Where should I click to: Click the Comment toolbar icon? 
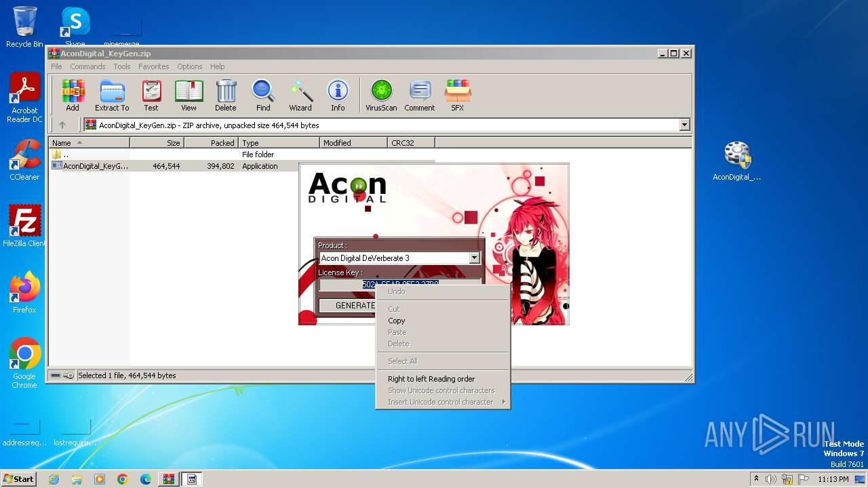point(420,96)
